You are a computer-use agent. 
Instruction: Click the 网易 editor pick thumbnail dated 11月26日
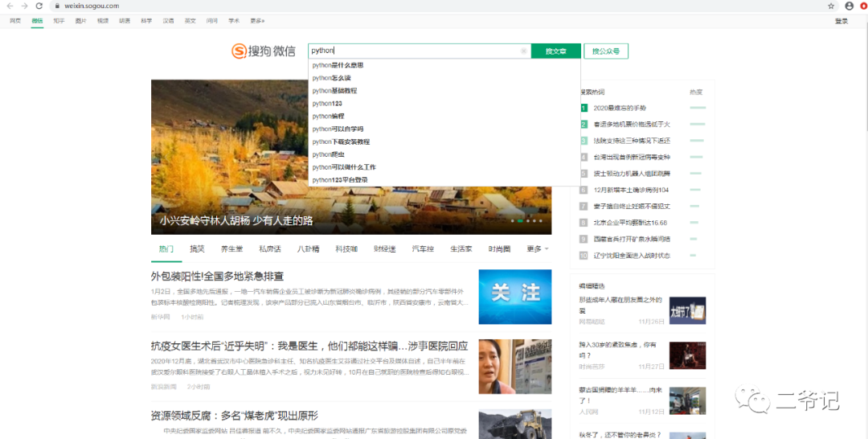click(687, 310)
